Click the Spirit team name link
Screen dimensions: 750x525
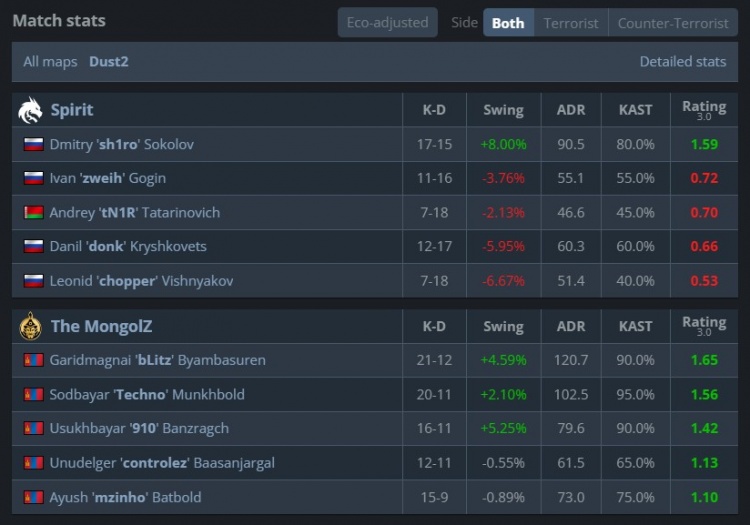(x=72, y=110)
